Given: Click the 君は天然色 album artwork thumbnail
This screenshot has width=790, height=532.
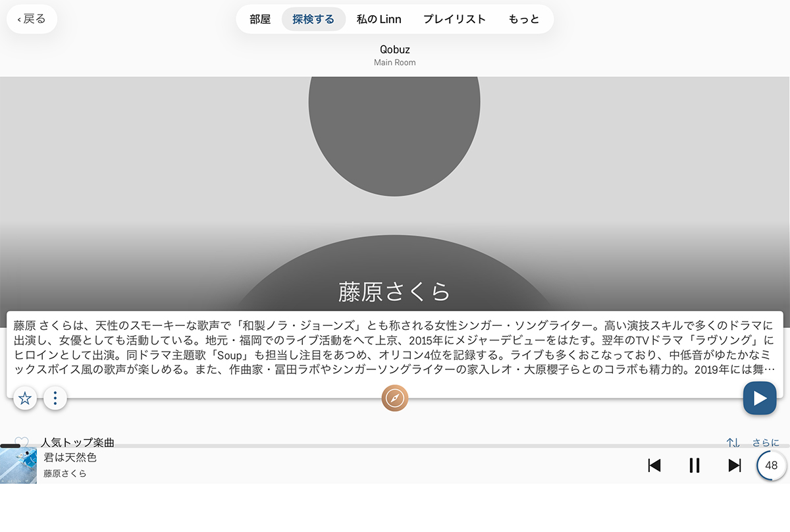Looking at the screenshot, I should [x=18, y=465].
